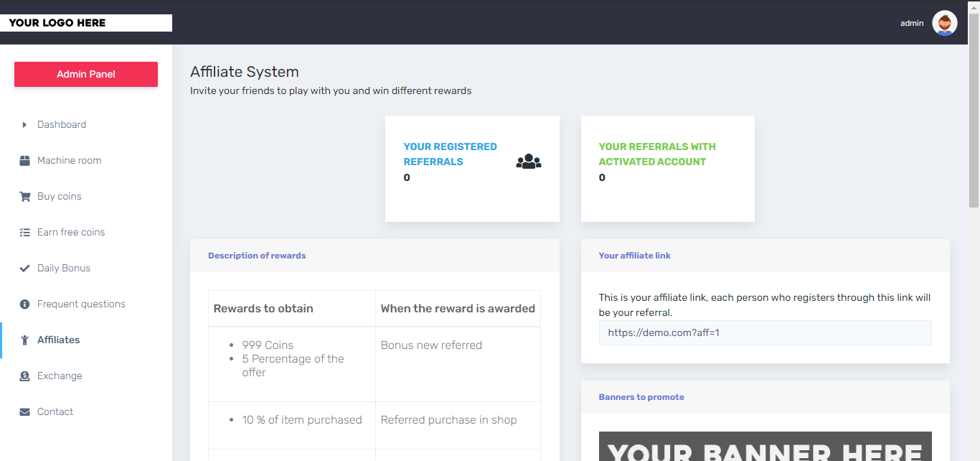Click the affiliate link description text

click(x=765, y=305)
